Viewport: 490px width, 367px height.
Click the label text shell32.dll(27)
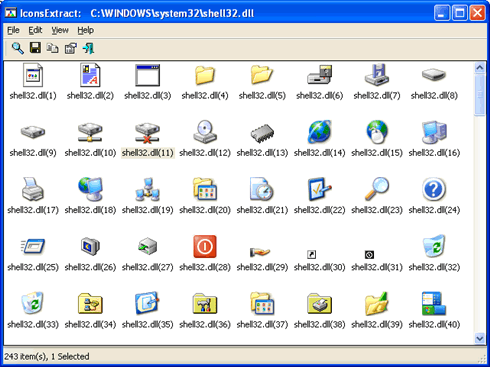tap(147, 267)
